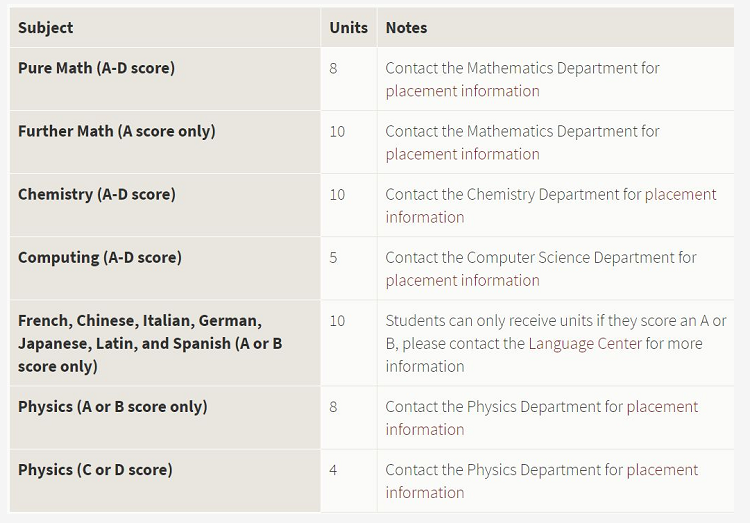Viewport: 750px width, 523px height.
Task: Select the Physics (C or D score) cell
Action: pyautogui.click(x=165, y=481)
